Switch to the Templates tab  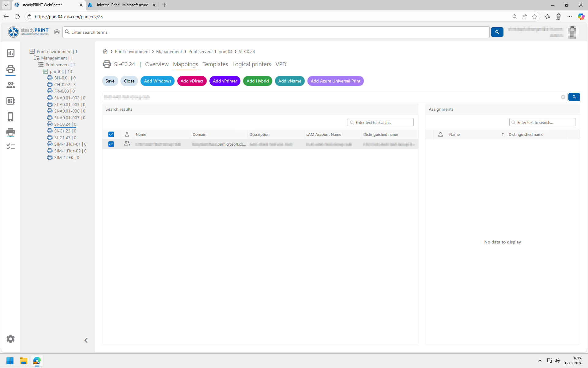coord(215,64)
